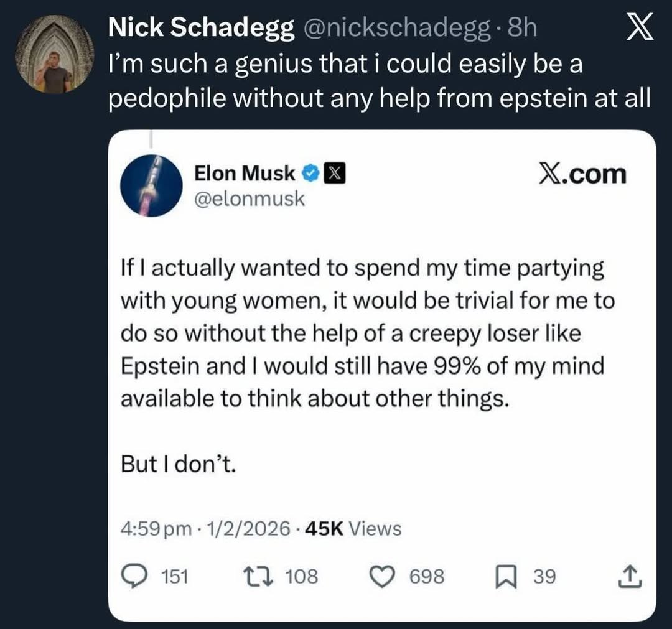Click the X affiliate badge beside the checkmark
672x629 pixels.
click(x=334, y=173)
